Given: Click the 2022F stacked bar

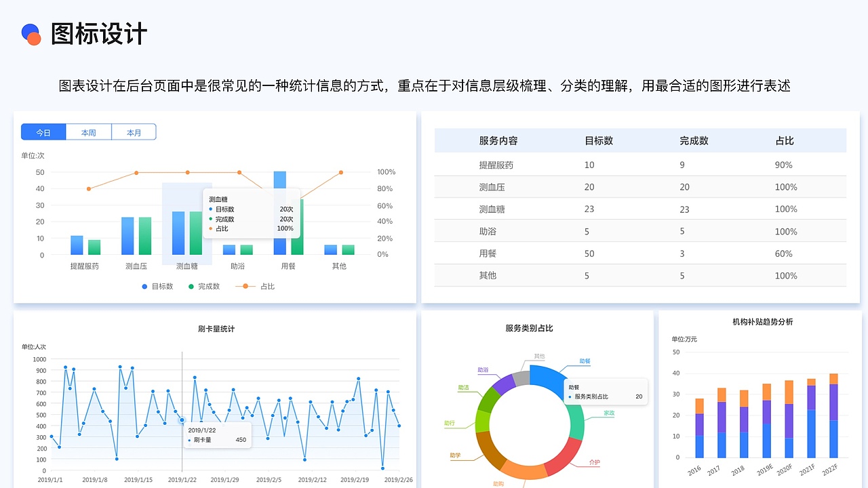Looking at the screenshot, I should click(x=833, y=415).
